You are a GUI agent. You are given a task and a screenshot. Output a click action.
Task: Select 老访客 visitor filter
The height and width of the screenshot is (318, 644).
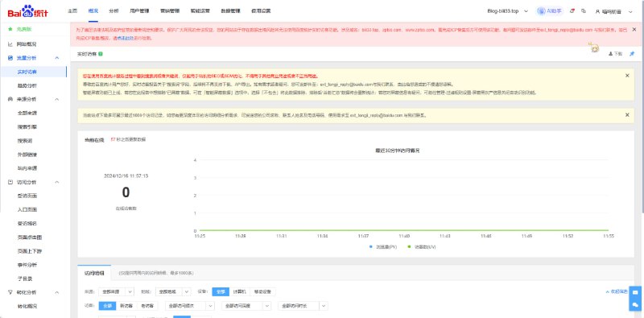pyautogui.click(x=147, y=306)
